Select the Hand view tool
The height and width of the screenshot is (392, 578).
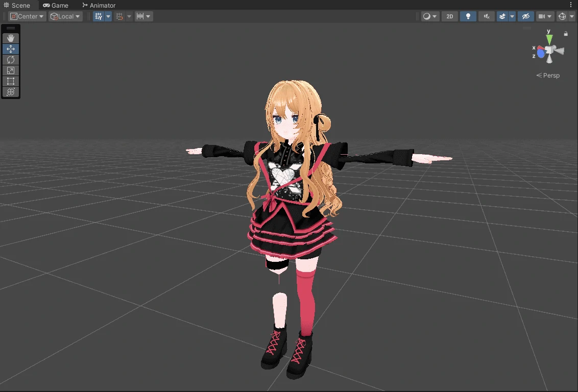click(x=11, y=38)
